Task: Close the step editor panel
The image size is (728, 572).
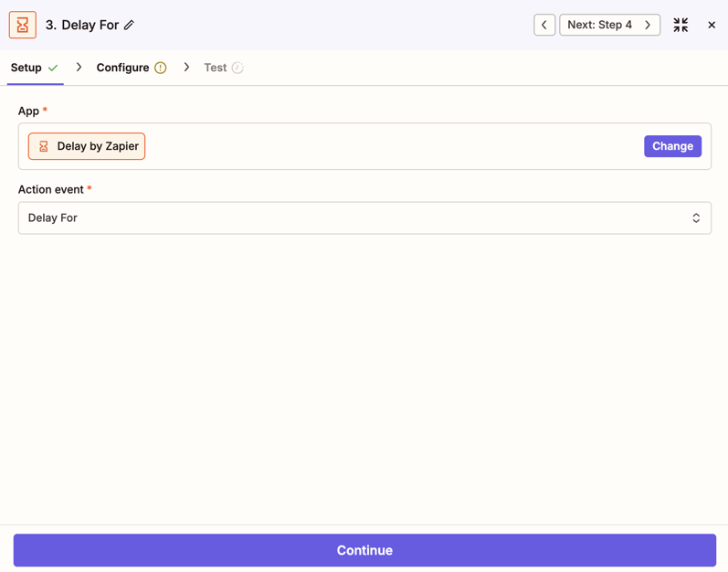Action: click(712, 25)
